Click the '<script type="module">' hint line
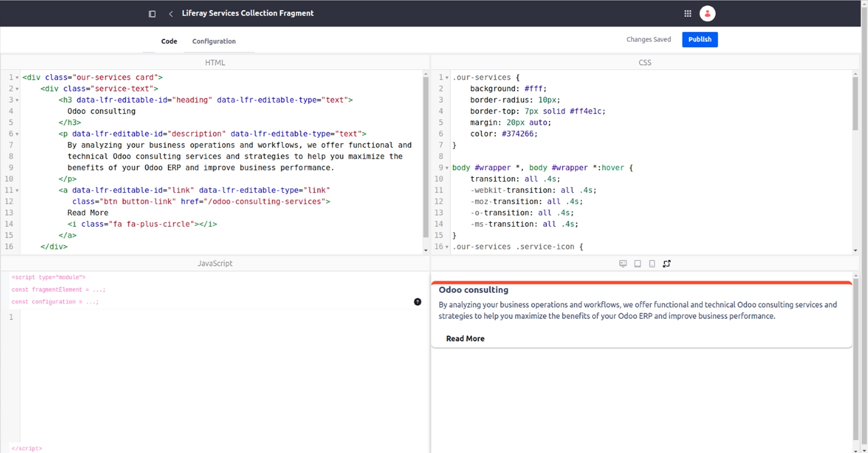Viewport: 868px width, 453px height. tap(49, 278)
